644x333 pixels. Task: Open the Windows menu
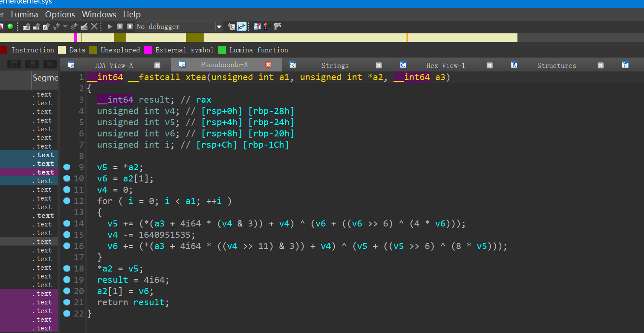[x=99, y=14]
